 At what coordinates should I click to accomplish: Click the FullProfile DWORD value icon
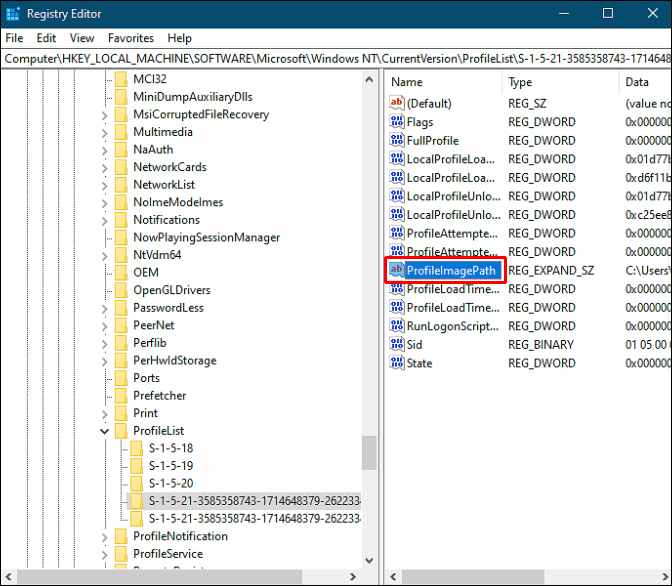click(396, 140)
